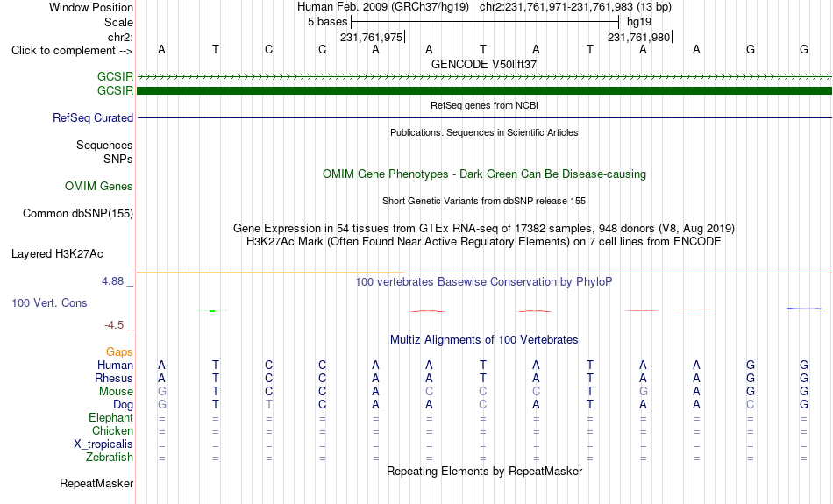Select the Mouse alignment row label
833x504 pixels.
pyautogui.click(x=116, y=392)
